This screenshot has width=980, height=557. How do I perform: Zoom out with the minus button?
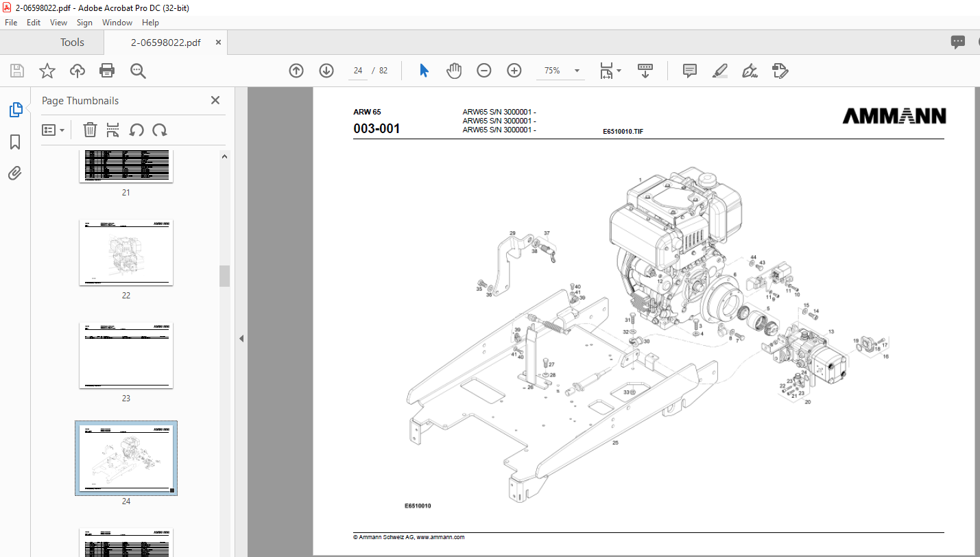[x=484, y=71]
